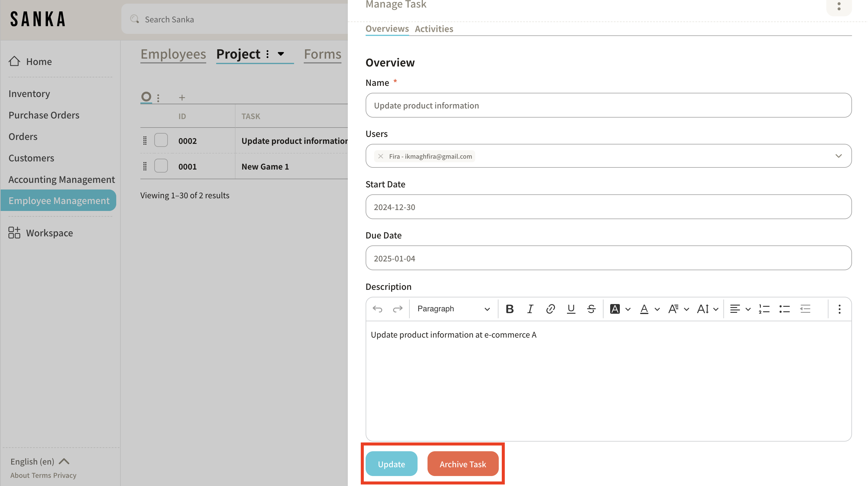Image resolution: width=868 pixels, height=486 pixels.
Task: Open Manage Task three-dot options menu
Action: click(839, 6)
